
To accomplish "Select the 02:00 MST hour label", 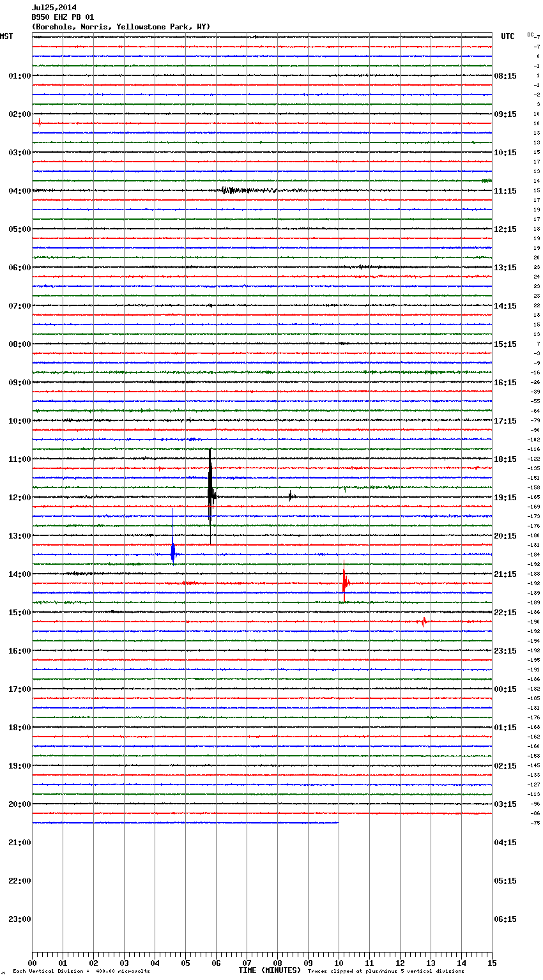I will 20,114.
